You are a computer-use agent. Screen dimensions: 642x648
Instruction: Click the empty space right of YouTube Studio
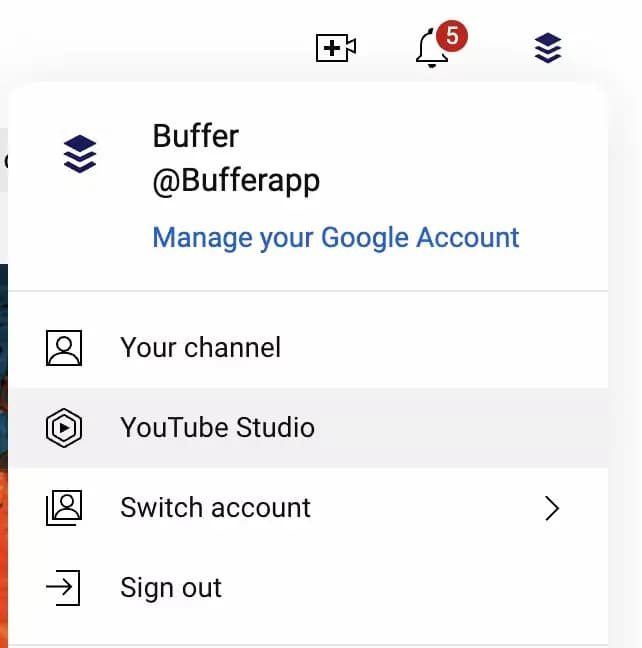point(460,428)
